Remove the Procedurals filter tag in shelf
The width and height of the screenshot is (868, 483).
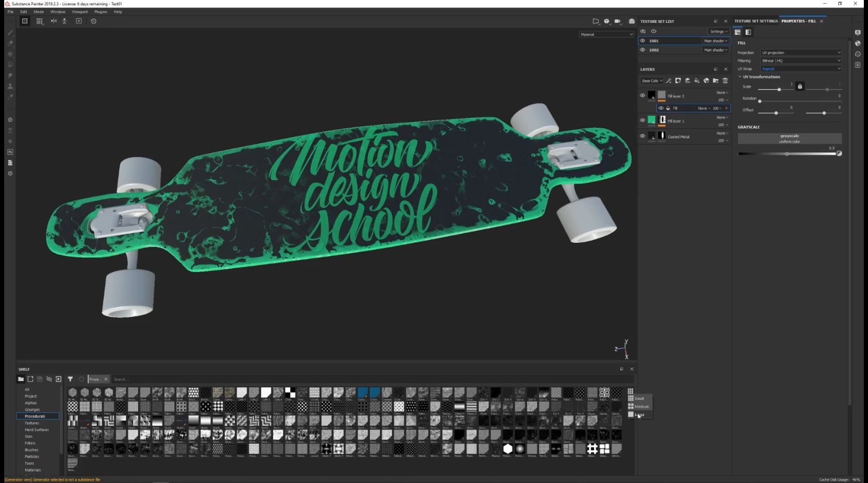click(x=106, y=379)
